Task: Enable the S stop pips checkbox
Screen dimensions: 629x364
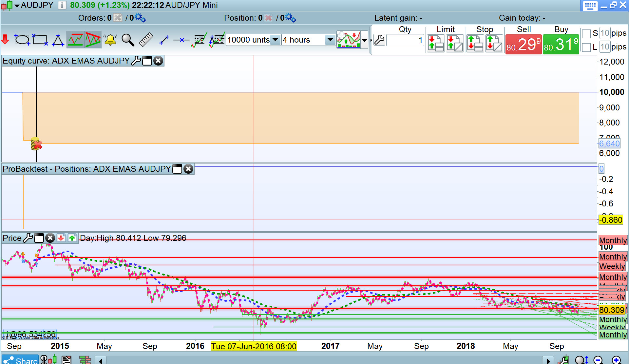Action: coord(586,33)
